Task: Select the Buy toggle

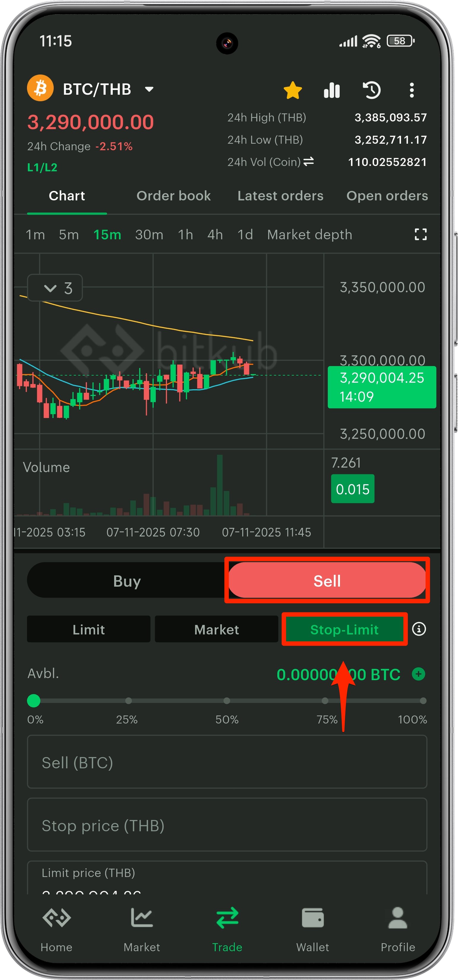Action: click(127, 580)
